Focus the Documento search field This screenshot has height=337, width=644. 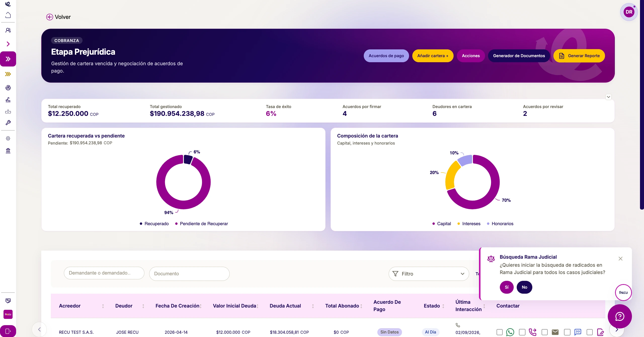coord(189,274)
